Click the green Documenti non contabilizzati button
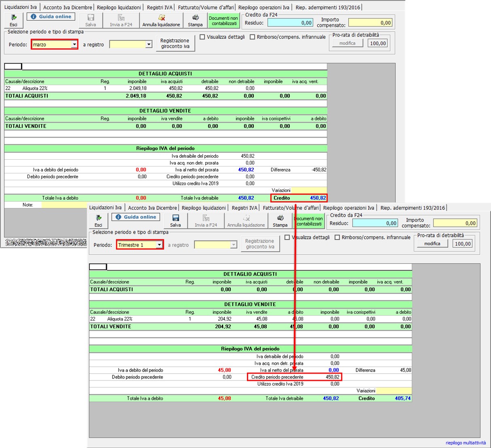The image size is (491, 448). 224,21
